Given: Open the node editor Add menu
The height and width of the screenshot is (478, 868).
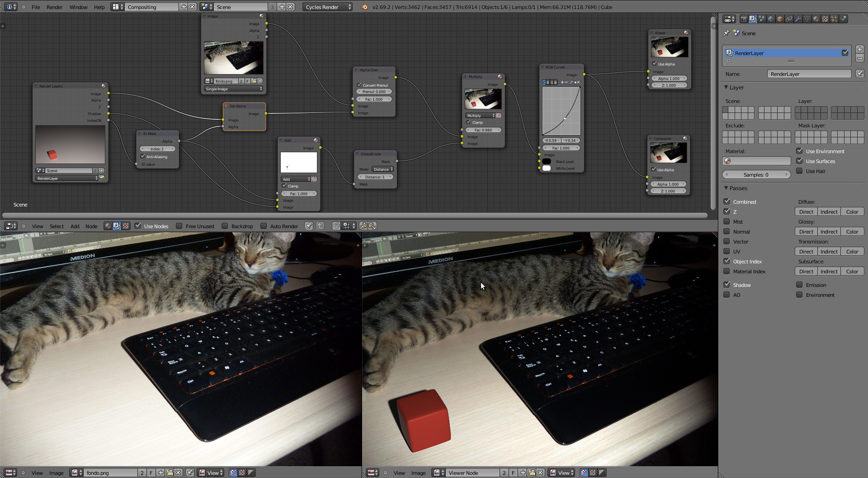Looking at the screenshot, I should (75, 226).
